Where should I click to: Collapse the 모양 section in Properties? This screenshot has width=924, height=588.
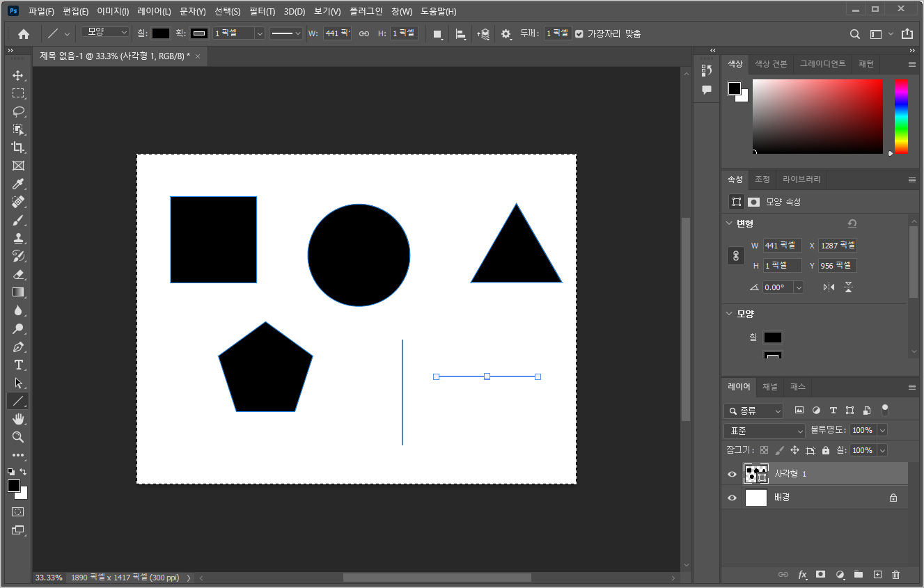pyautogui.click(x=729, y=314)
